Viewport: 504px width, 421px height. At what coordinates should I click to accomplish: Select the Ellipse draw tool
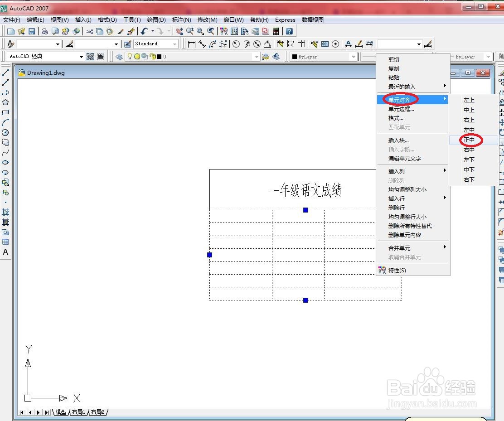5,162
